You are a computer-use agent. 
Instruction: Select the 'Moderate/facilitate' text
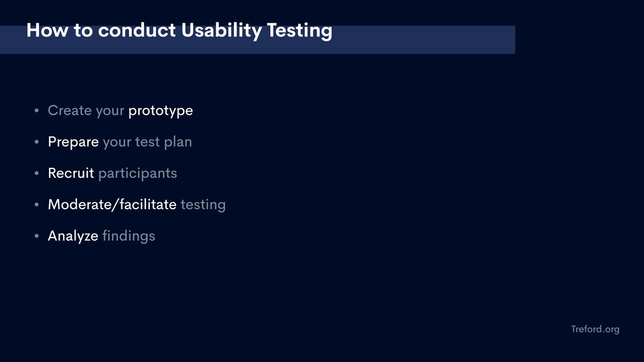112,204
